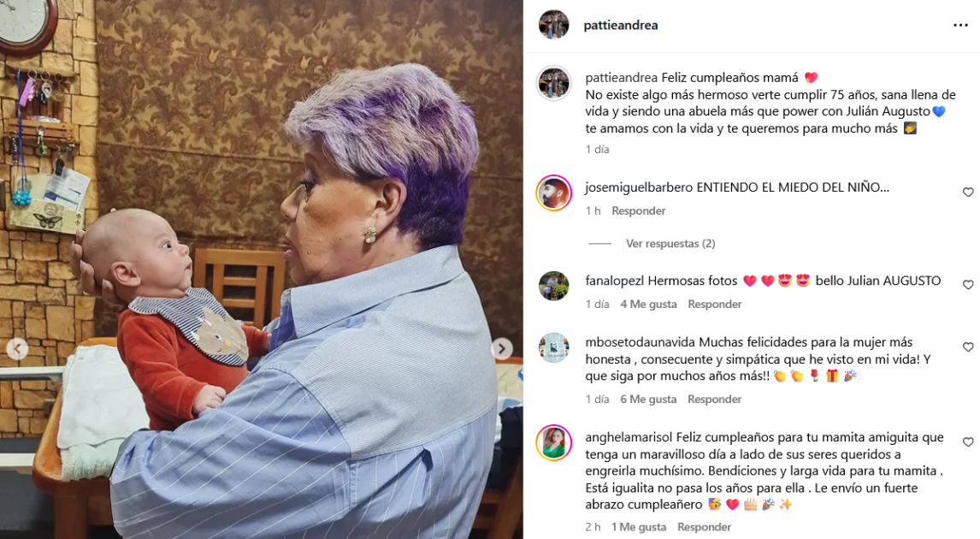Image resolution: width=980 pixels, height=539 pixels.
Task: Open pattieandrea avatar beside the caption
Action: pyautogui.click(x=554, y=82)
